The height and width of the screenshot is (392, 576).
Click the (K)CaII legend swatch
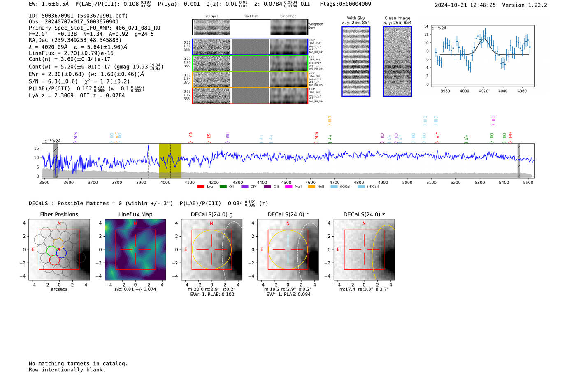(334, 186)
